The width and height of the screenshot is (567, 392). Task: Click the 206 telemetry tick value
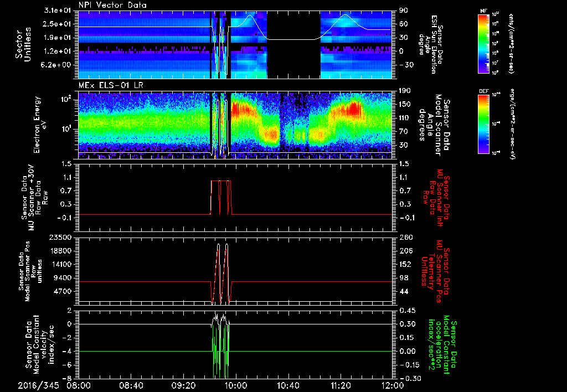click(x=405, y=251)
